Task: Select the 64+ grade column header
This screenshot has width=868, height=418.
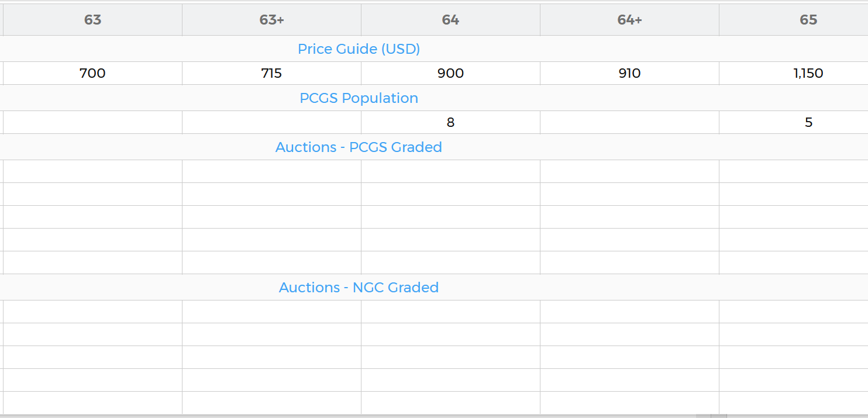Action: pos(629,20)
